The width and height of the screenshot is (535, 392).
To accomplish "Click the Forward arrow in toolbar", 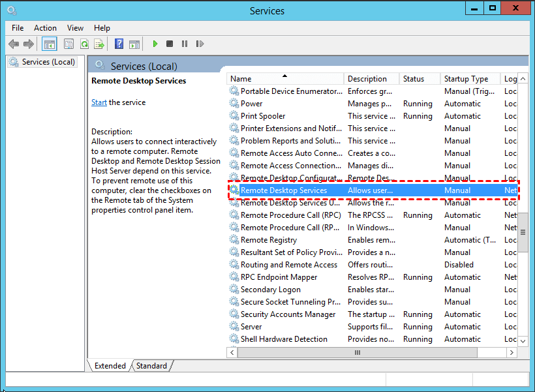I will 28,44.
